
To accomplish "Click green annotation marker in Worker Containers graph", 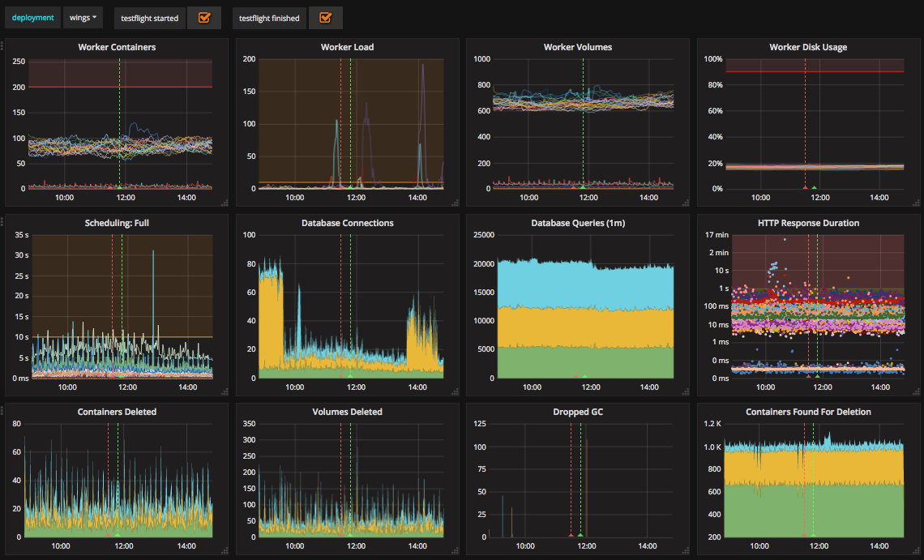I will pos(120,187).
